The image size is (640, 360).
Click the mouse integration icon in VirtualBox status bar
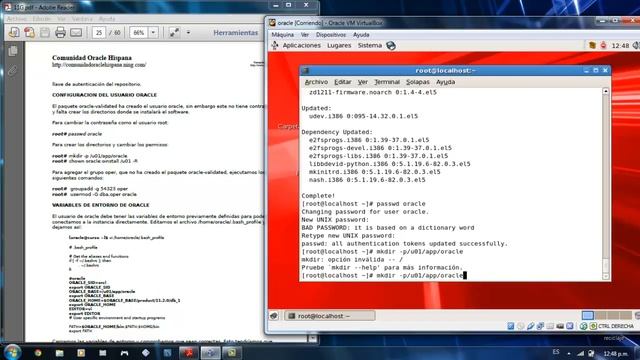(584, 326)
